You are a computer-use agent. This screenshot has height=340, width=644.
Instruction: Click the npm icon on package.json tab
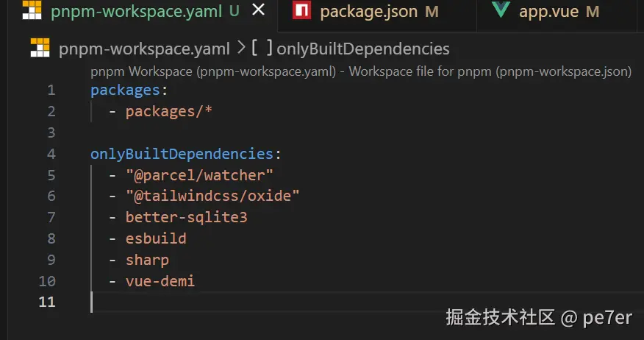[301, 10]
